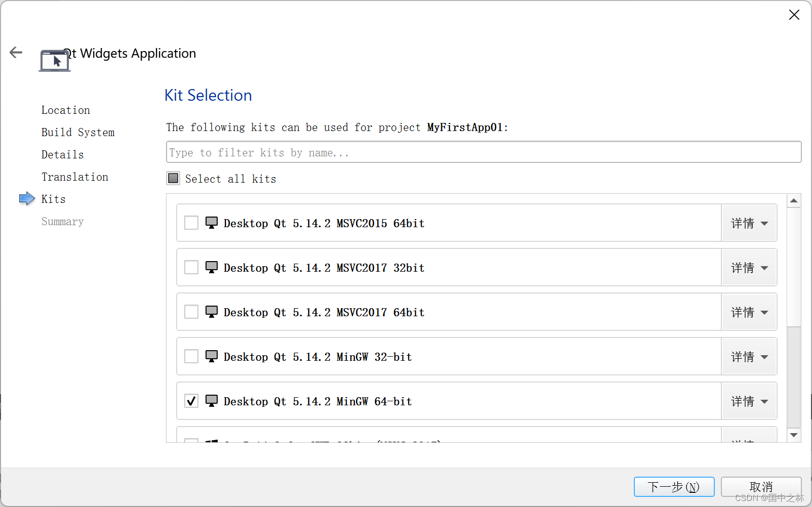The image size is (812, 507).
Task: Click the 下一步 (N) next button
Action: [674, 487]
